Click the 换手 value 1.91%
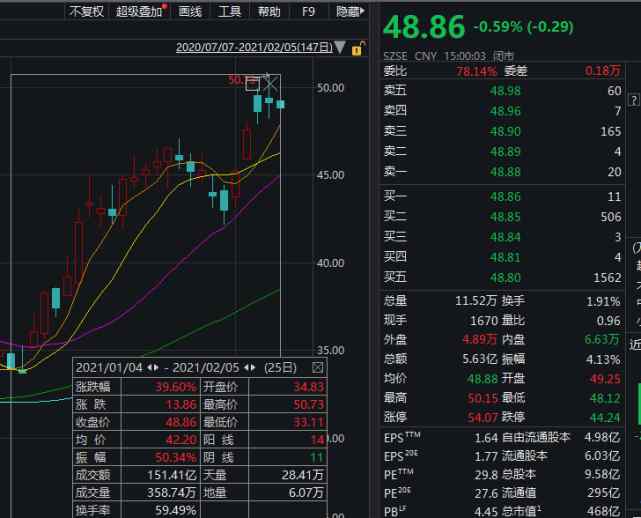The width and height of the screenshot is (641, 518). tap(603, 302)
